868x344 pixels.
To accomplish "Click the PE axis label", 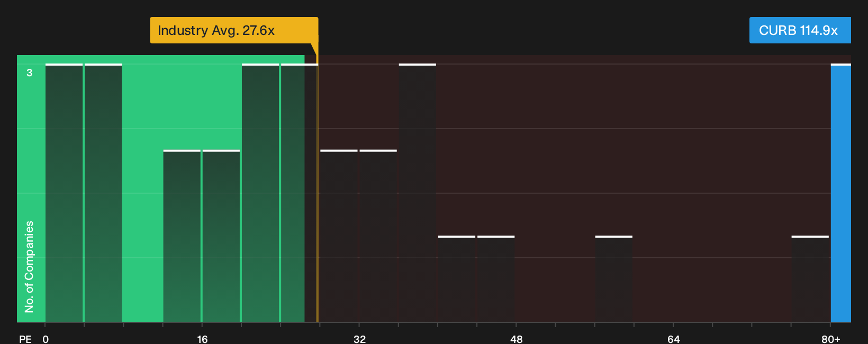I will (x=25, y=339).
